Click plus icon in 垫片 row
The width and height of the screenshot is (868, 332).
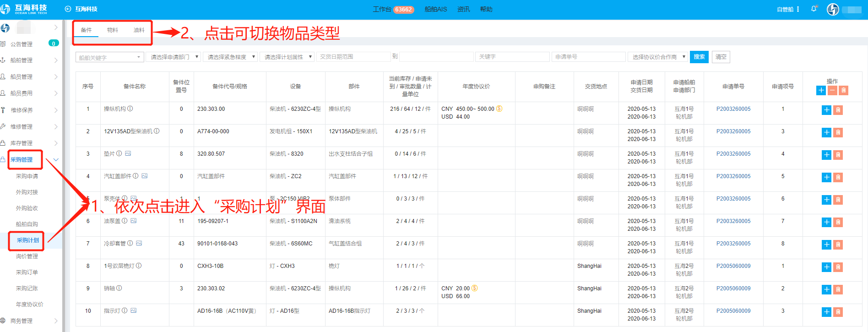[x=826, y=155]
